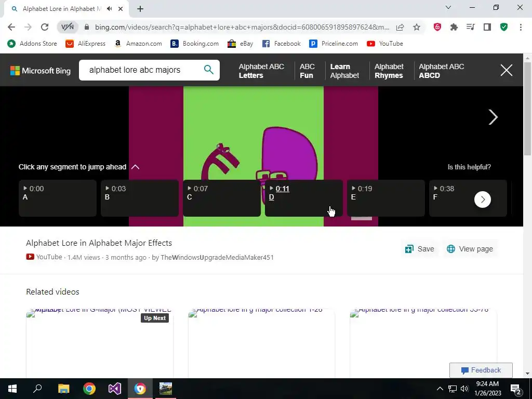
Task: Go back to the previous page
Action: pos(11,27)
